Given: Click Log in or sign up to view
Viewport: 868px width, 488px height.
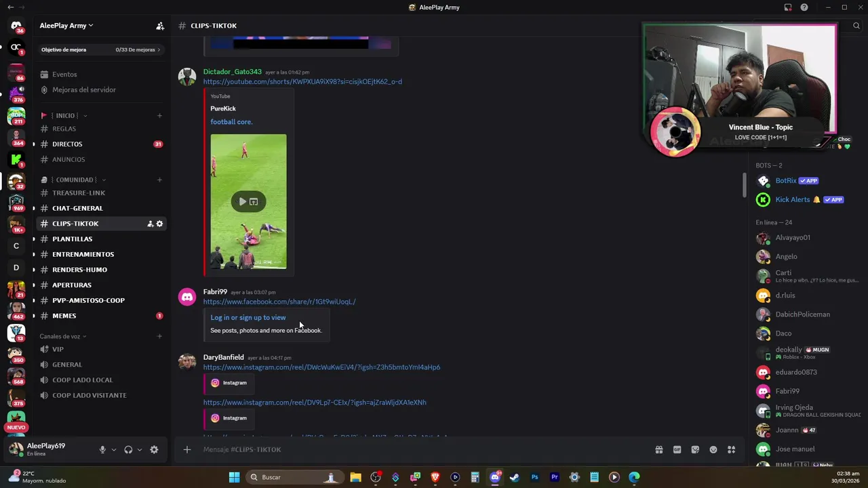Looking at the screenshot, I should [248, 317].
